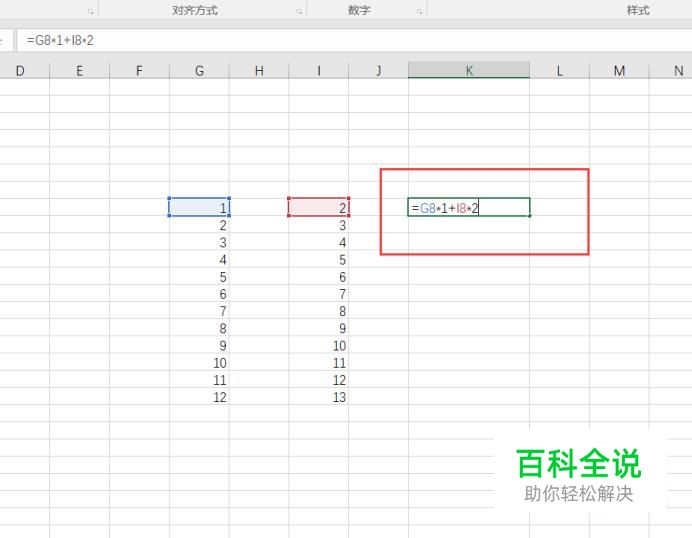Screen dimensions: 692x538
Task: Open dialog launcher left of 对齐方式 group
Action: point(91,12)
